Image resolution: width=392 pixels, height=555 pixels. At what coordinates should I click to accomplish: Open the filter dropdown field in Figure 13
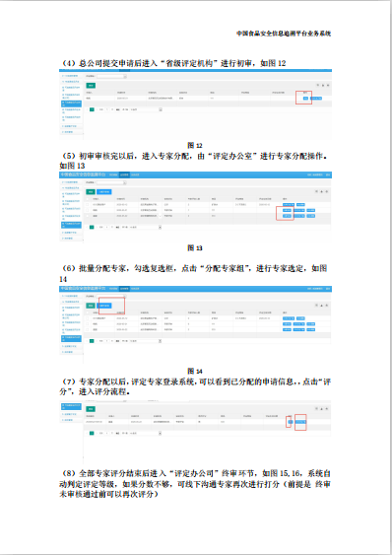(111, 182)
